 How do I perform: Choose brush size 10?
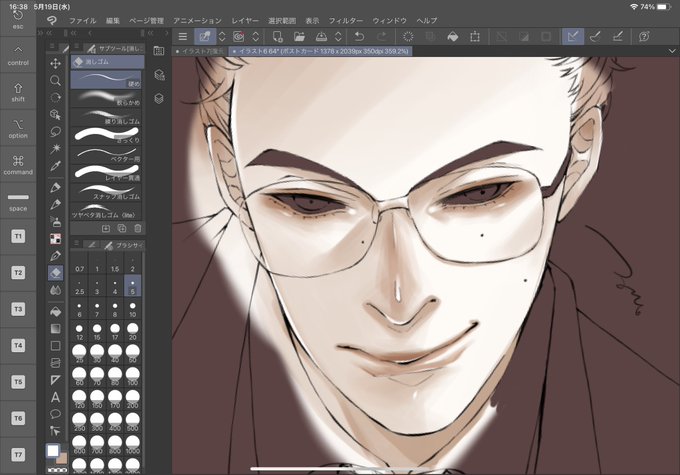click(133, 310)
